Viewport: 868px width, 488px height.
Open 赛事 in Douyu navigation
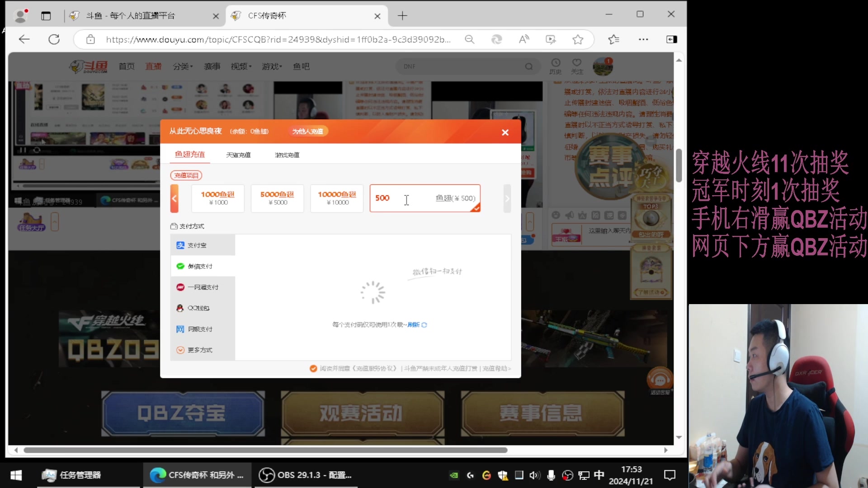tap(212, 66)
